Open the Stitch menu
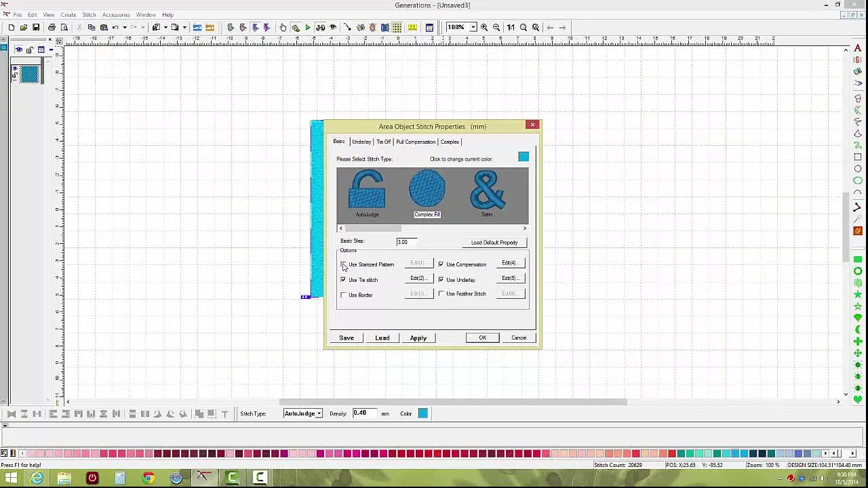This screenshot has width=868, height=488. [x=90, y=15]
